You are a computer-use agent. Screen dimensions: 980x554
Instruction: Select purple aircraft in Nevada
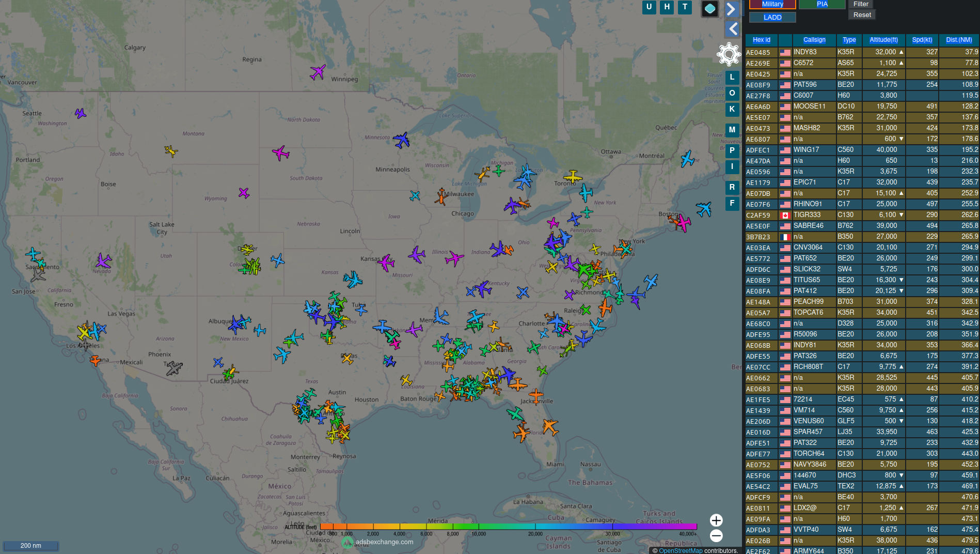pyautogui.click(x=103, y=261)
